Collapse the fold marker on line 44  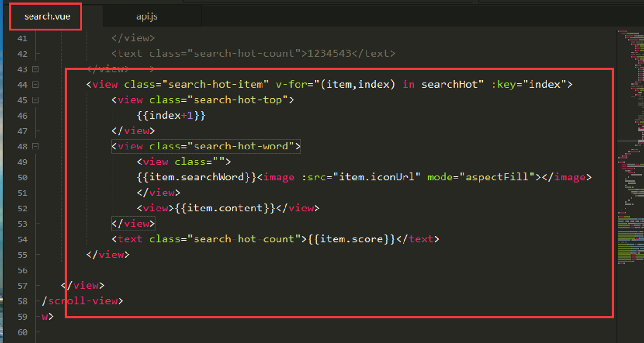[x=36, y=84]
